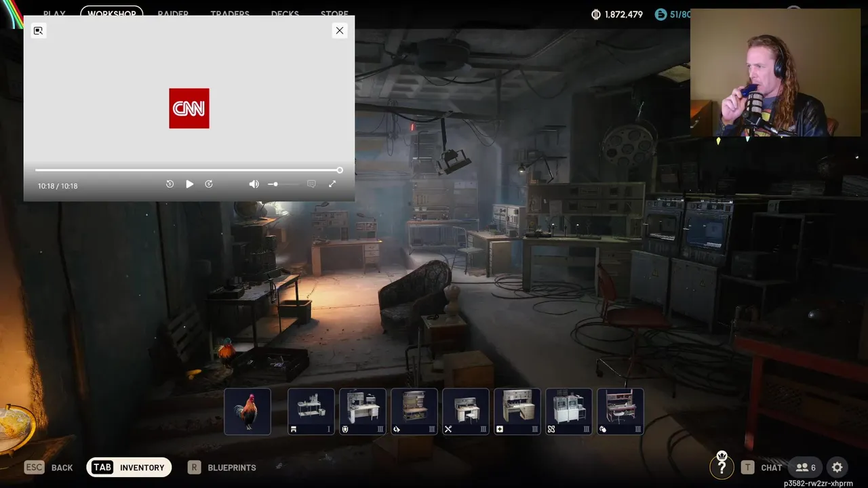Mute the video via speaker icon

pos(254,184)
